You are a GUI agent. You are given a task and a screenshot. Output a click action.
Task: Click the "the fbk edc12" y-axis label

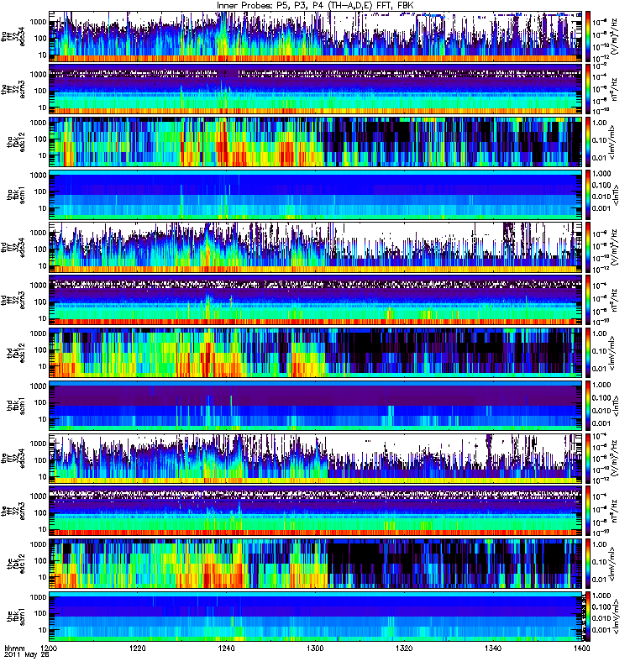pyautogui.click(x=16, y=564)
